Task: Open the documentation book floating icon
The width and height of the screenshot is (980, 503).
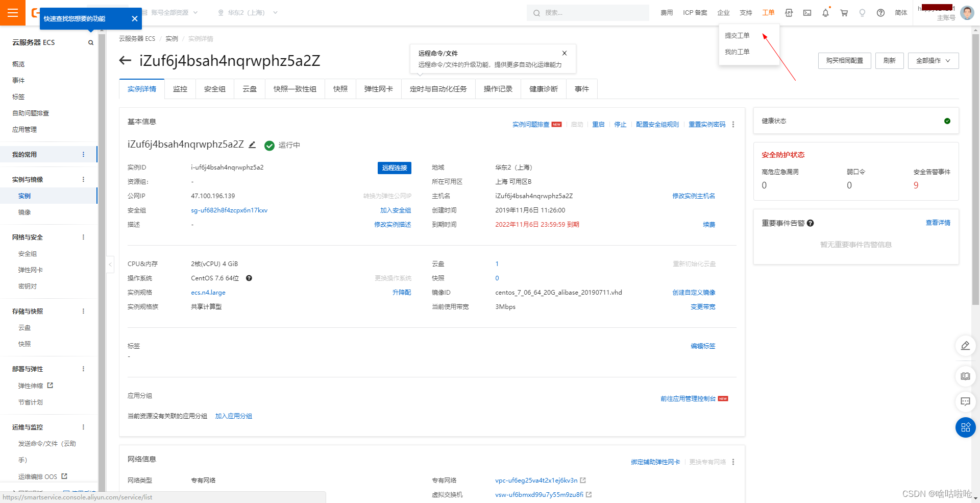Action: pyautogui.click(x=965, y=376)
